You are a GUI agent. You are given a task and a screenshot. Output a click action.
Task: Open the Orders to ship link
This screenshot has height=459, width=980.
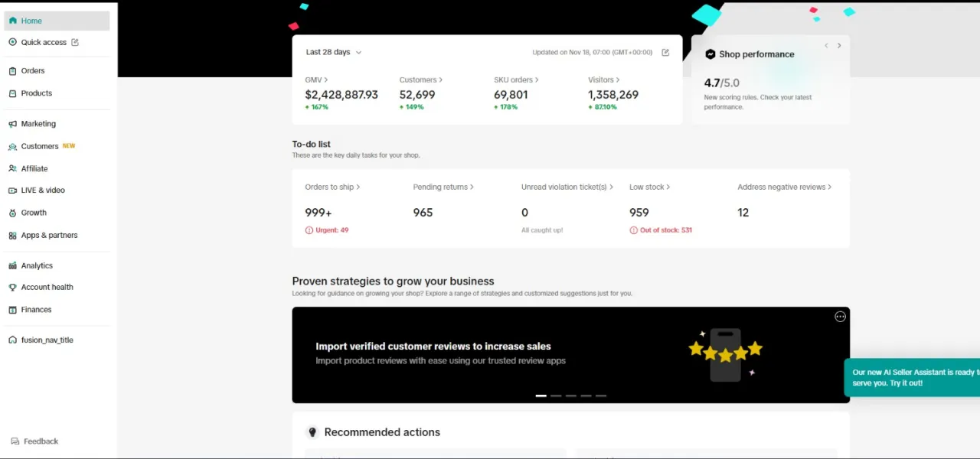(x=332, y=187)
